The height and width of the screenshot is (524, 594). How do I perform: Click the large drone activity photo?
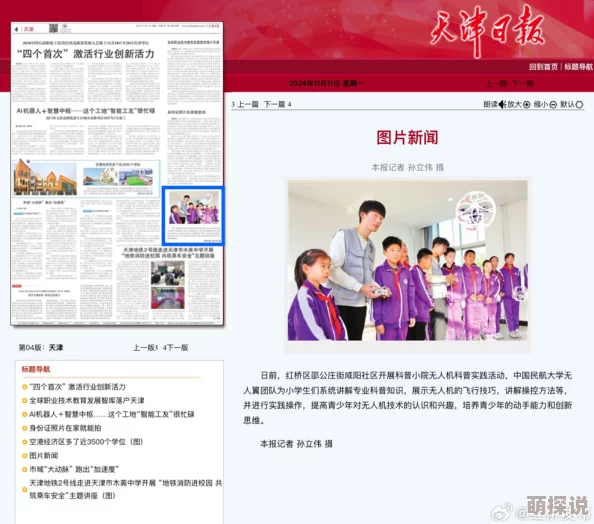408,260
